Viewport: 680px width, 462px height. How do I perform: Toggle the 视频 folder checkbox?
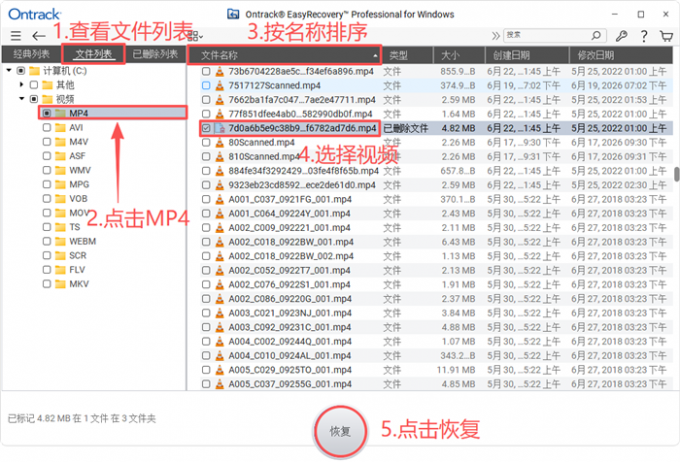click(x=34, y=99)
